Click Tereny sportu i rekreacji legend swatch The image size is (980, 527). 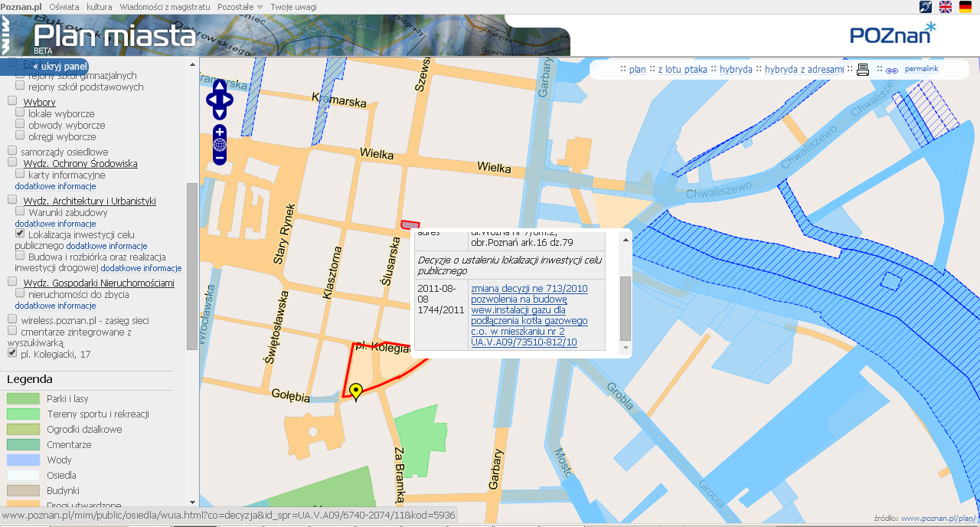23,414
